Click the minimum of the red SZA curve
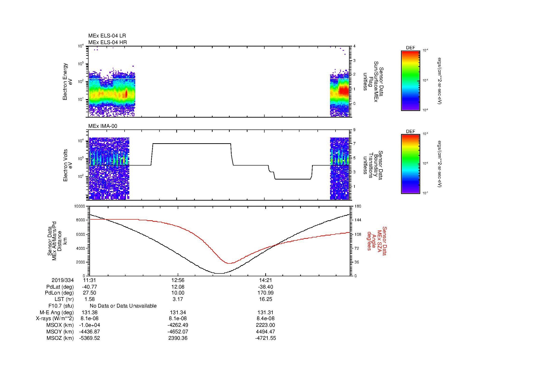The image size is (555, 392). pos(229,263)
